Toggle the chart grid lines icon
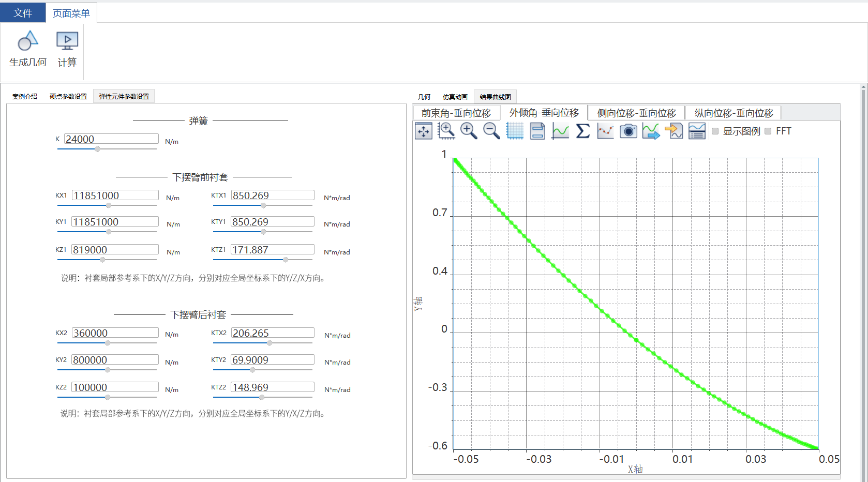868x482 pixels. [515, 131]
